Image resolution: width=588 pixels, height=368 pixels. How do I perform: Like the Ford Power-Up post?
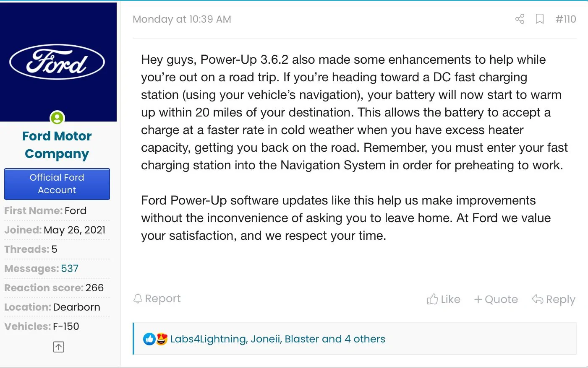coord(444,299)
